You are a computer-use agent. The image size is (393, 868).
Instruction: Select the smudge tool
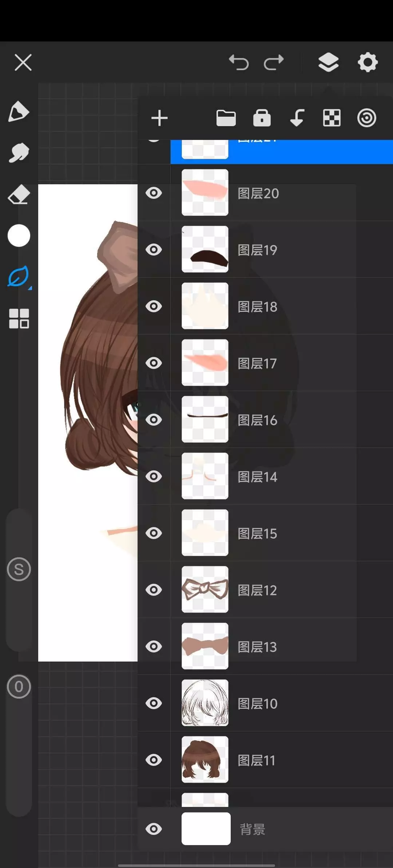18,153
